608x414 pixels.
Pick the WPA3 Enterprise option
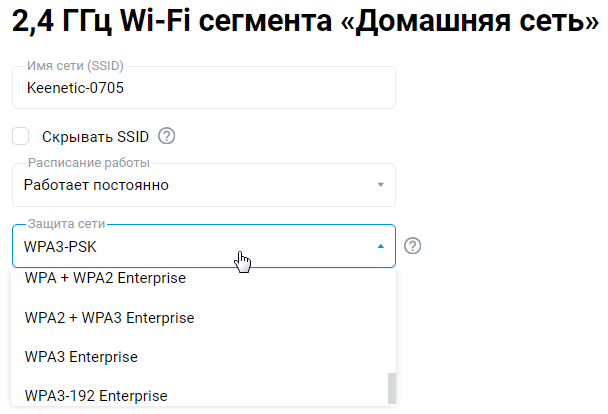coord(81,356)
